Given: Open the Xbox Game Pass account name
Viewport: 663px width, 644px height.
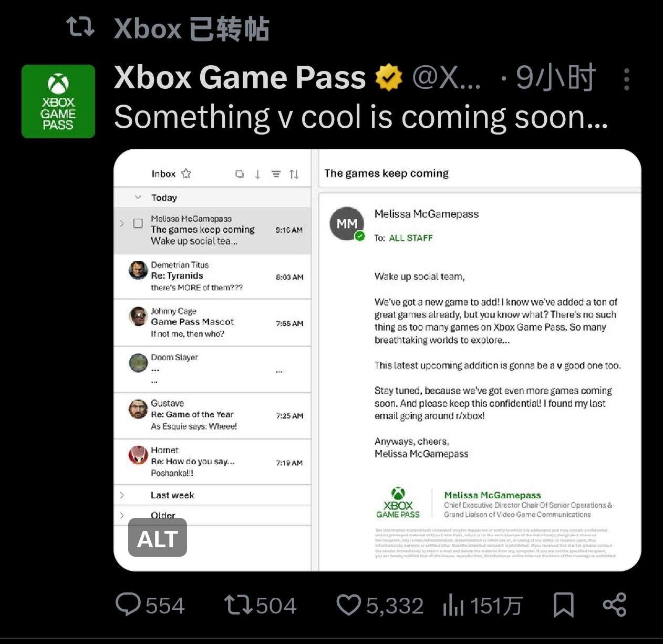Looking at the screenshot, I should pyautogui.click(x=240, y=78).
